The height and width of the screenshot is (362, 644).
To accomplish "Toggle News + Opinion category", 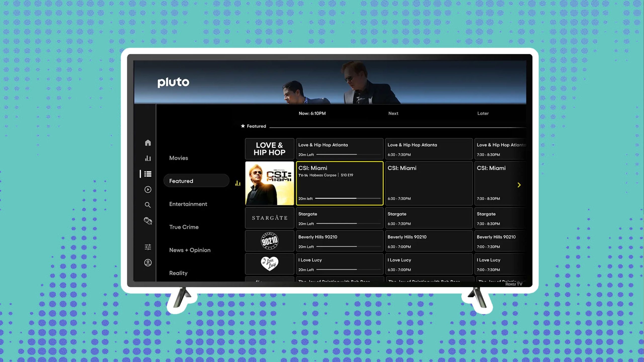I will 190,250.
